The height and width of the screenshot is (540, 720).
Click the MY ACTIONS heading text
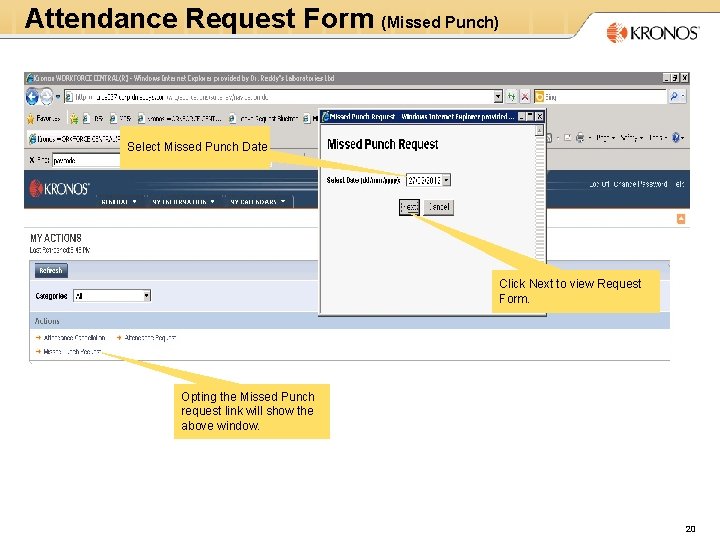point(56,238)
